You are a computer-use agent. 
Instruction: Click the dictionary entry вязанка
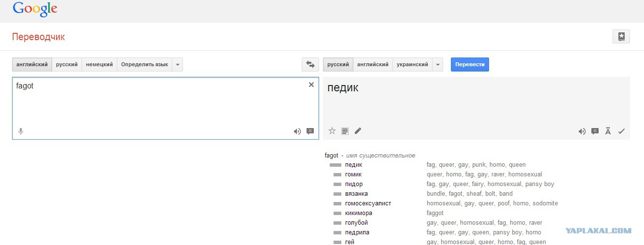(356, 194)
